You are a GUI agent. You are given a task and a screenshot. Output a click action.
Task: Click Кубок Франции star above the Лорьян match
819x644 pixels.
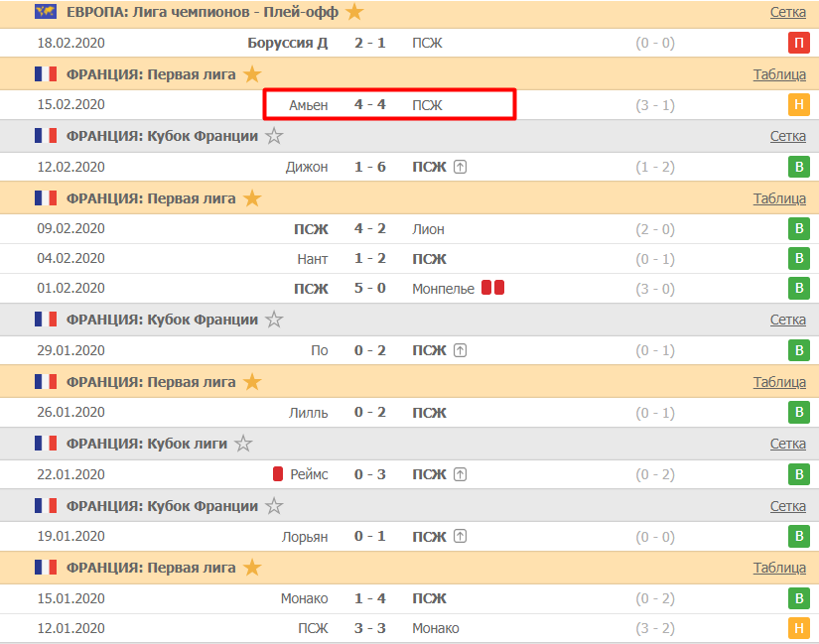(274, 506)
